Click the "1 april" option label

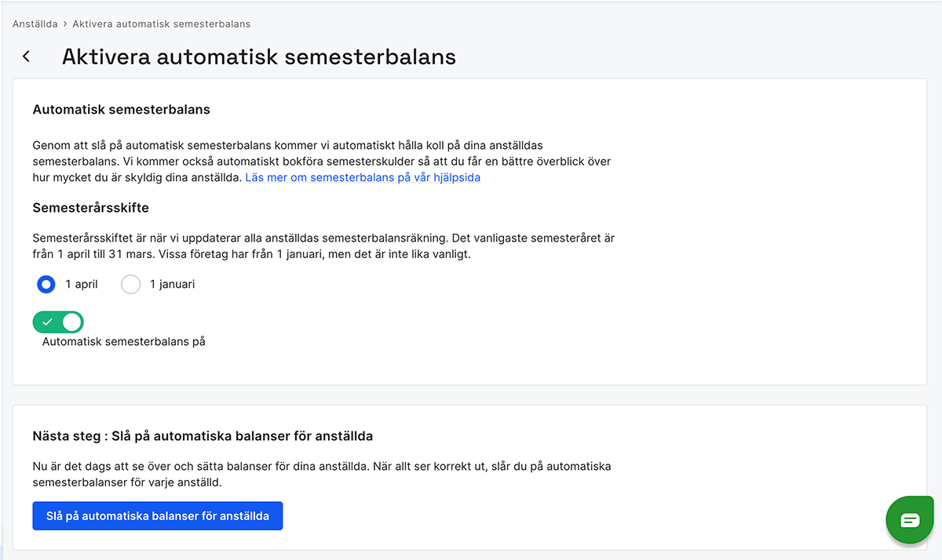click(82, 284)
